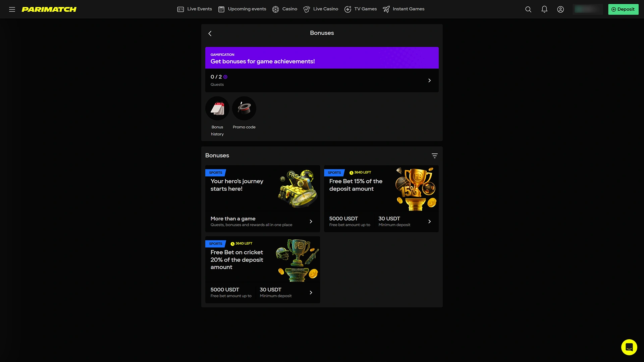Open the bonus filter icon

coord(434,156)
